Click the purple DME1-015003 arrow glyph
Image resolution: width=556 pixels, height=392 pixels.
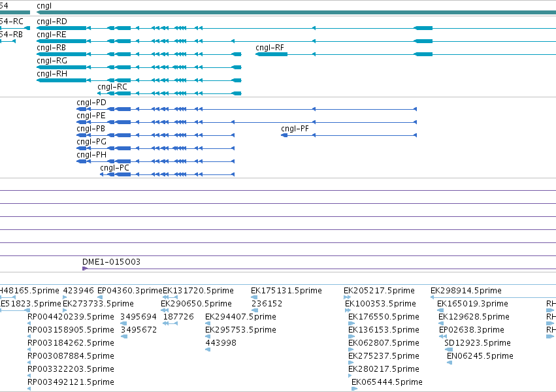(x=85, y=269)
